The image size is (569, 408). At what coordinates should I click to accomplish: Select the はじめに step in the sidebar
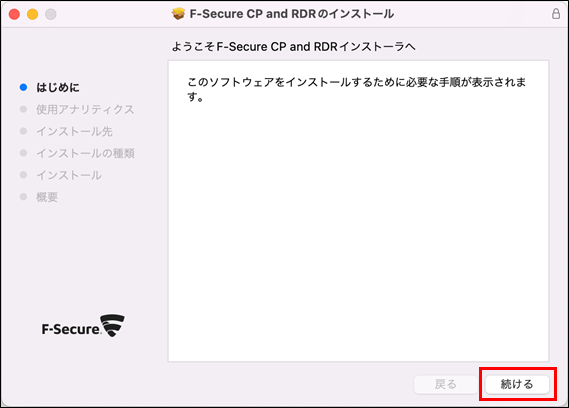58,87
